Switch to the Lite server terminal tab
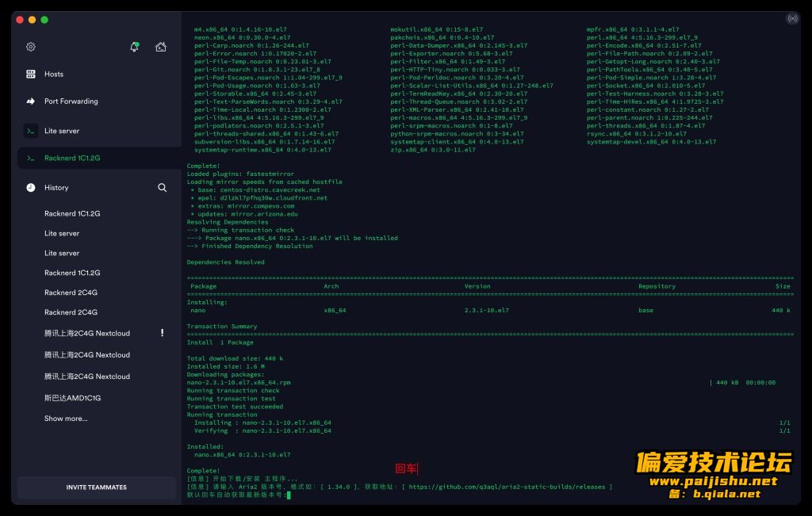Image resolution: width=812 pixels, height=516 pixels. [x=99, y=131]
